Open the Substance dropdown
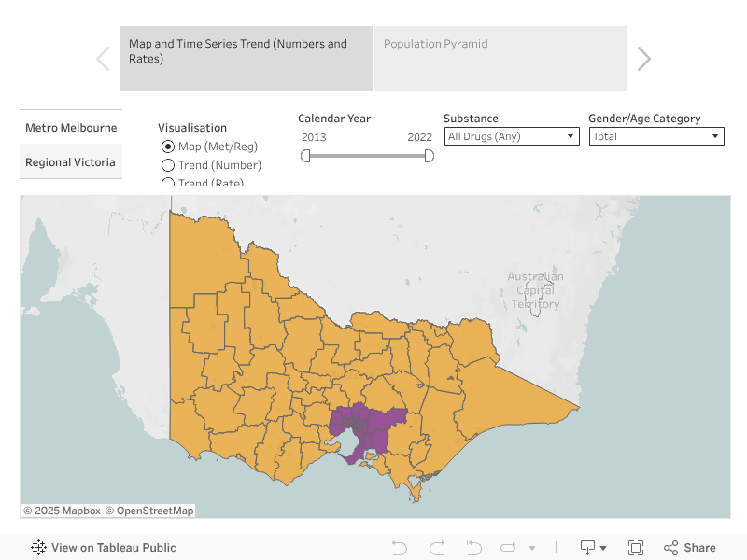 coord(512,136)
